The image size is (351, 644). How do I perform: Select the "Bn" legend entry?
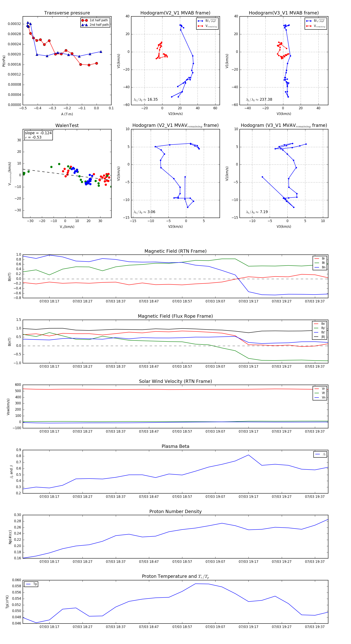point(320,267)
